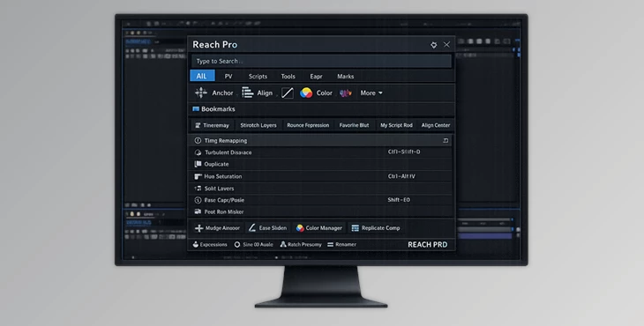Screen dimensions: 644x326
Task: Open the Marks tab
Action: point(346,77)
